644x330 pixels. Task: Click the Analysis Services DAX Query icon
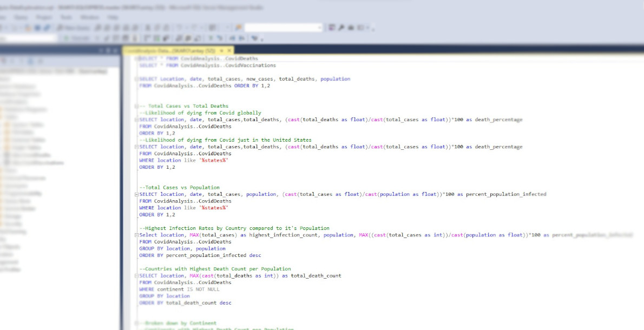pyautogui.click(x=134, y=28)
